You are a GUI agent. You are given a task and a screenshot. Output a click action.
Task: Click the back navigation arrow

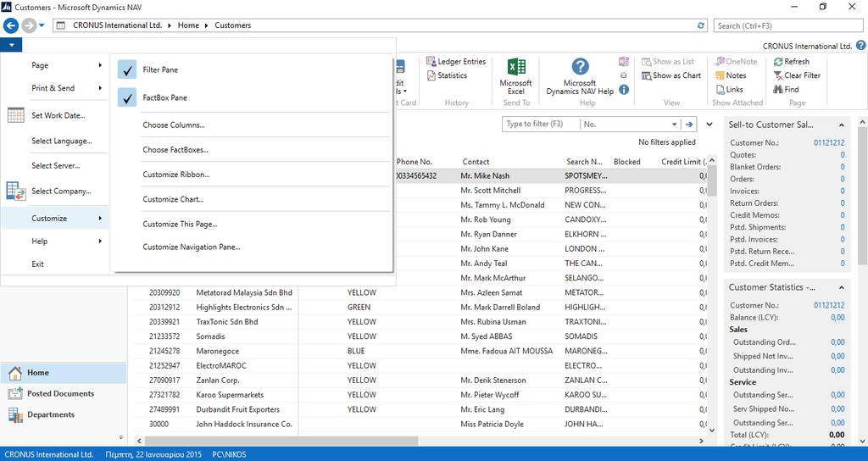pyautogui.click(x=10, y=25)
